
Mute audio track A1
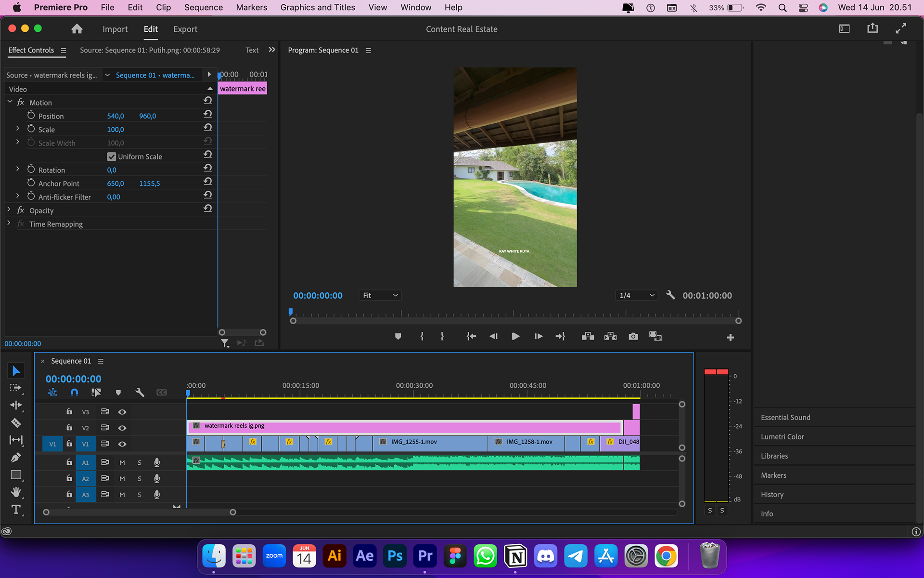click(x=122, y=462)
